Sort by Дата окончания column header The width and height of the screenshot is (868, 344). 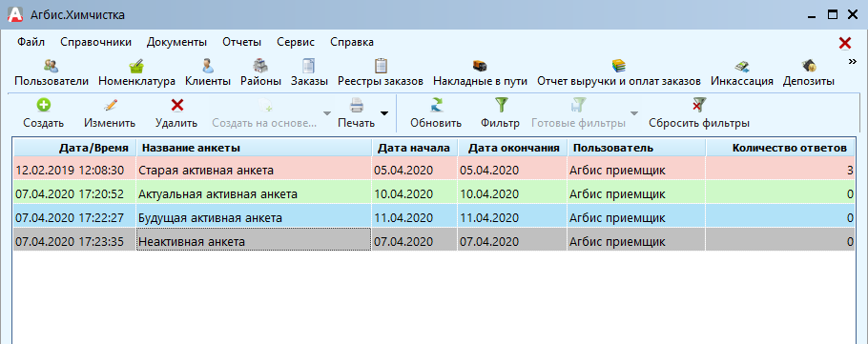512,148
